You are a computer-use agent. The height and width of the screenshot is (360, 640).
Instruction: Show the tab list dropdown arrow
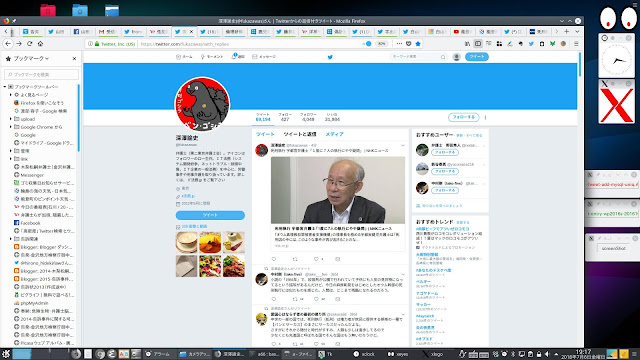[577, 31]
